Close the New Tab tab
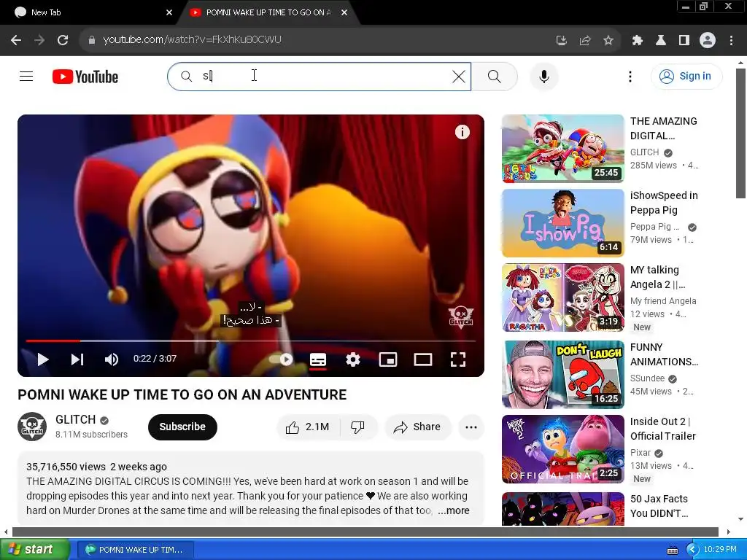The width and height of the screenshot is (747, 560). pos(169,12)
